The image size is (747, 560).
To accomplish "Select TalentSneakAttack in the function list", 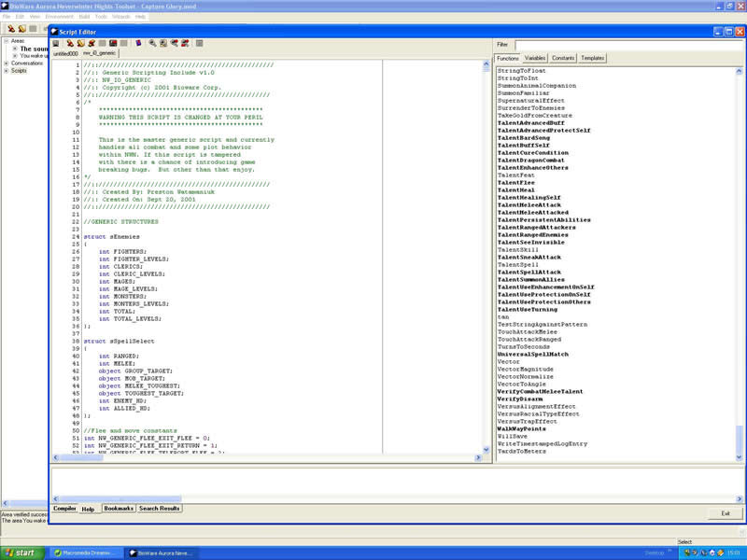I will pos(529,258).
